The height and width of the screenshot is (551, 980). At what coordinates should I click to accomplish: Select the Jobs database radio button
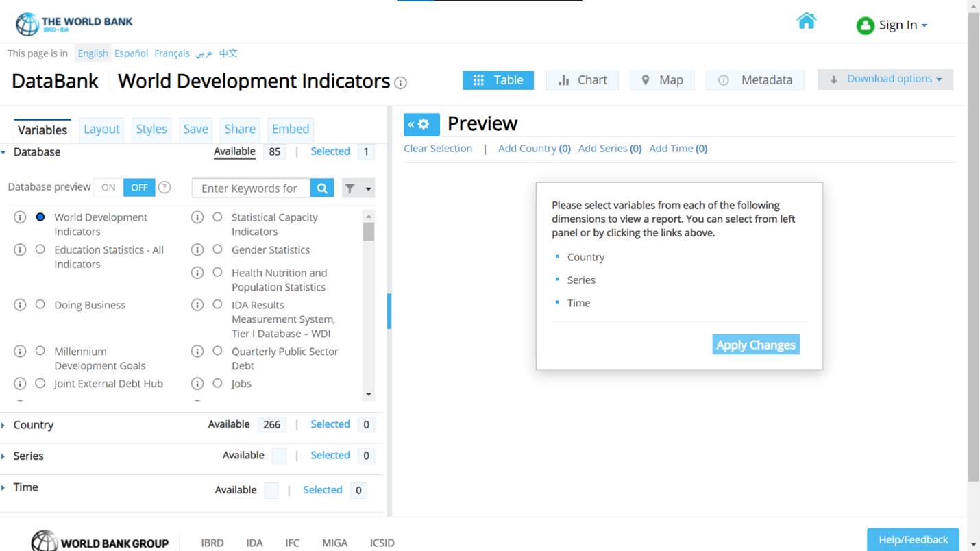217,383
